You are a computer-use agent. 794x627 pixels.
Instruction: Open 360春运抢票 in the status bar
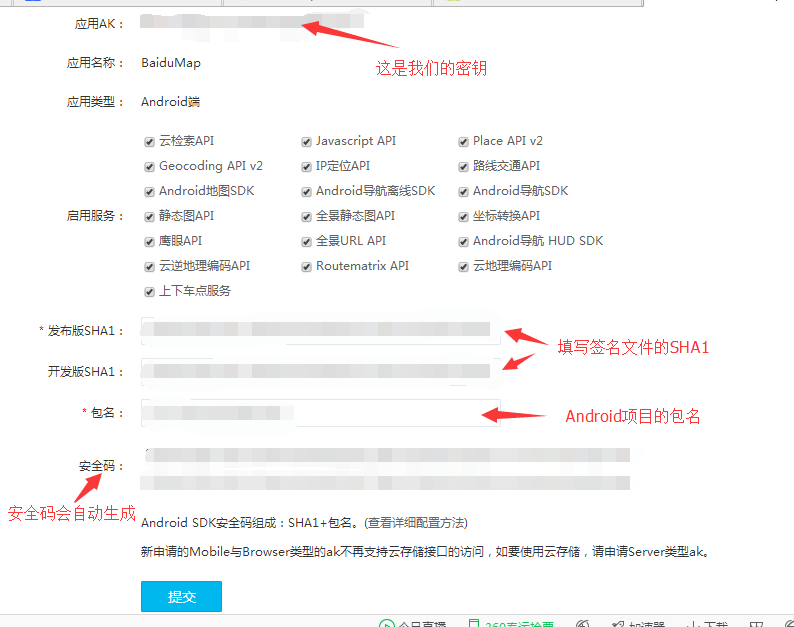(x=511, y=624)
